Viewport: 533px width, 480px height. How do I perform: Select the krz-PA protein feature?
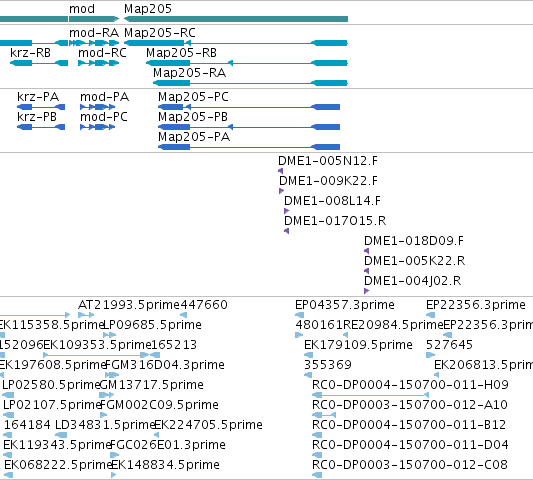41,107
